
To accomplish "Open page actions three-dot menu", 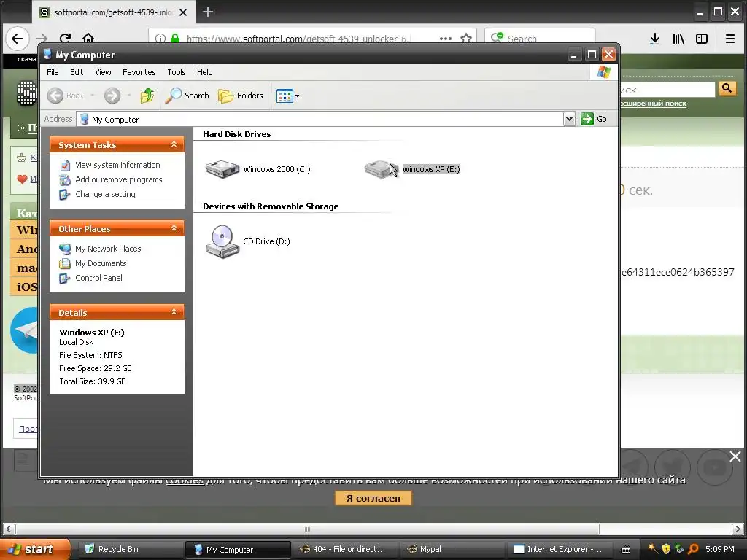I will (446, 39).
